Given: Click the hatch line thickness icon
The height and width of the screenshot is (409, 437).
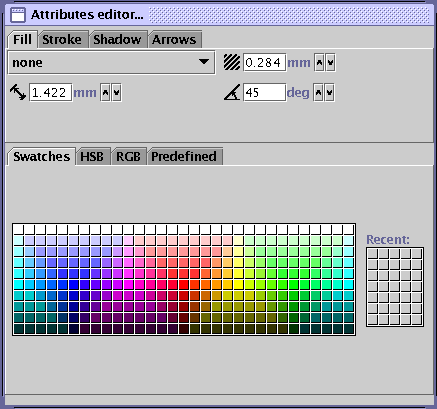Looking at the screenshot, I should click(x=232, y=62).
